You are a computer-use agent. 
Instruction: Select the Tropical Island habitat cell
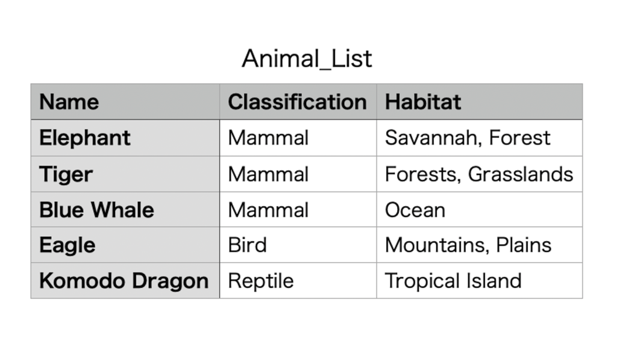[453, 281]
